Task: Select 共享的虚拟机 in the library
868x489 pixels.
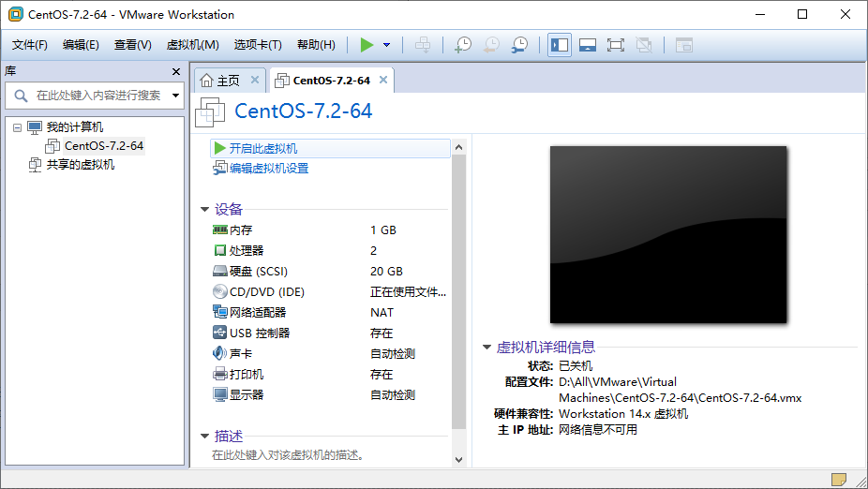Action: (x=81, y=164)
